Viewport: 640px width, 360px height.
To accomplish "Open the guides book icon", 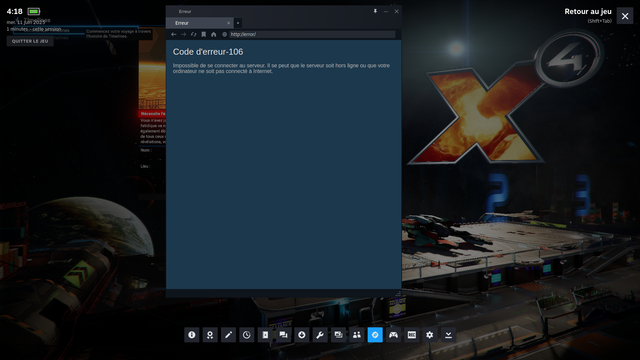I will 265,335.
